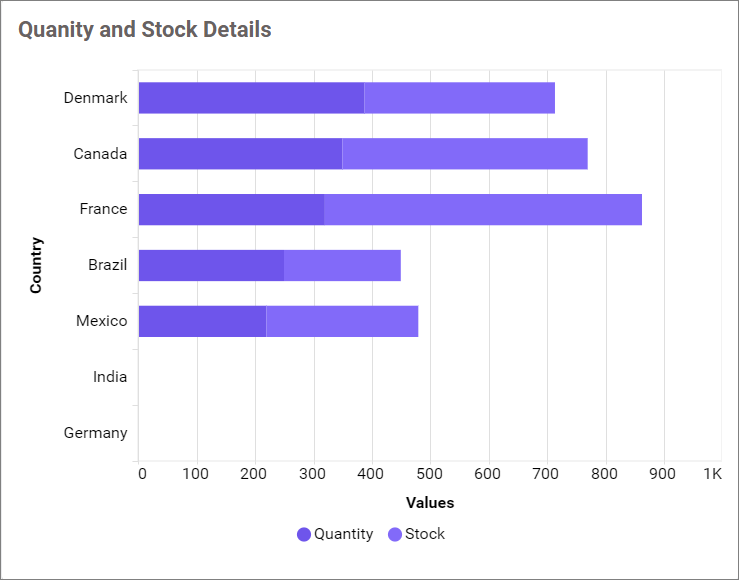Click the Values axis title
Screen dimensions: 739x580
(430, 503)
